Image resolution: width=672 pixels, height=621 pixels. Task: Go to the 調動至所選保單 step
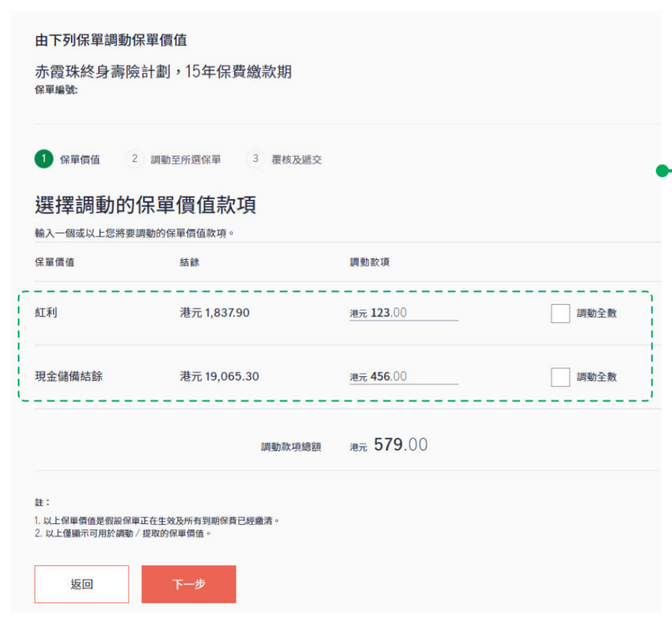pos(186,160)
